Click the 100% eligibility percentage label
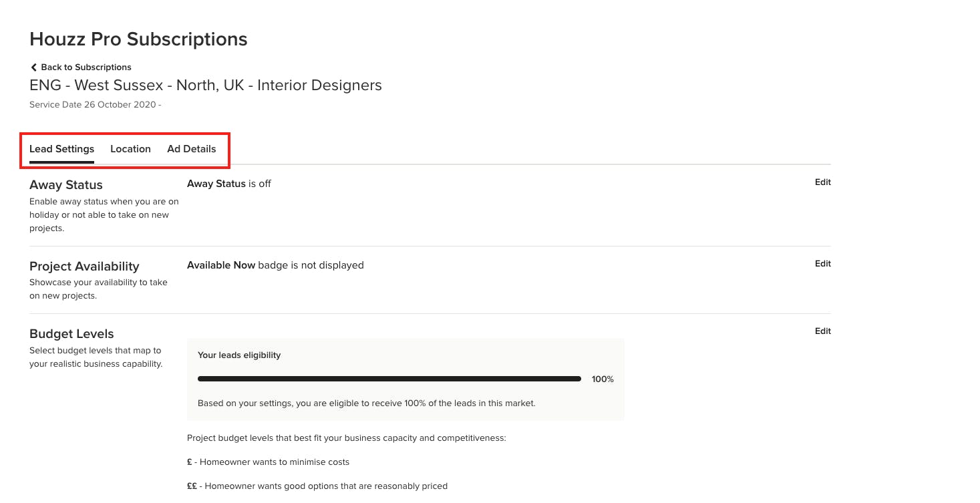Viewport: 980px width, 503px height. pyautogui.click(x=602, y=379)
